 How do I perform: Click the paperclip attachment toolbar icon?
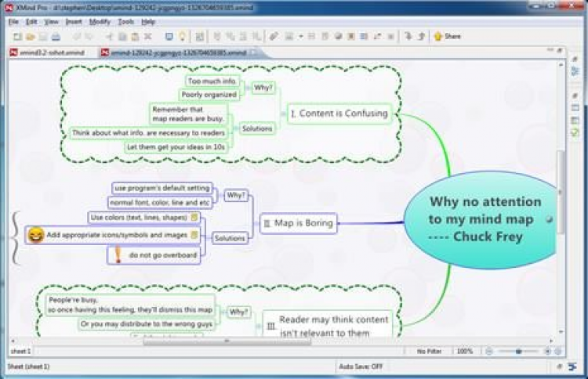[274, 36]
